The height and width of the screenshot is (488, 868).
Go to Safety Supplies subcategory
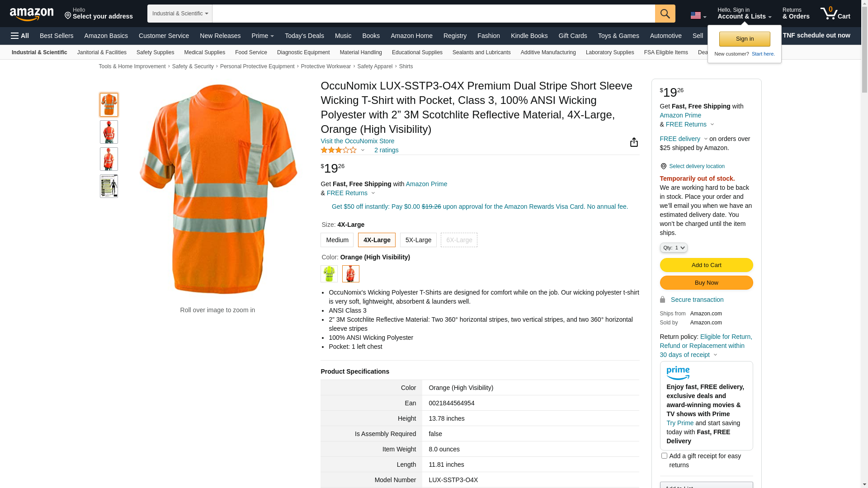click(155, 52)
